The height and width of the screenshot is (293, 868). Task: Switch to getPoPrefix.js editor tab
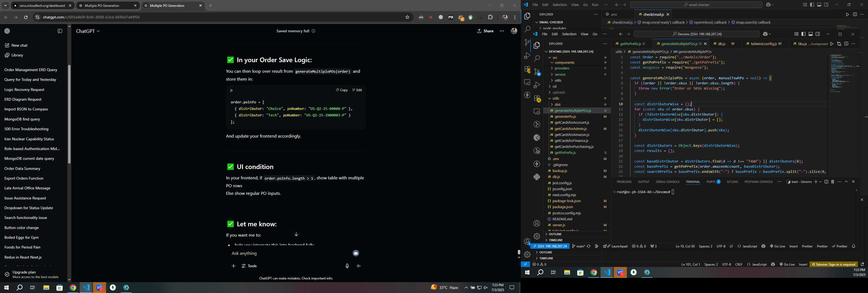click(x=630, y=44)
